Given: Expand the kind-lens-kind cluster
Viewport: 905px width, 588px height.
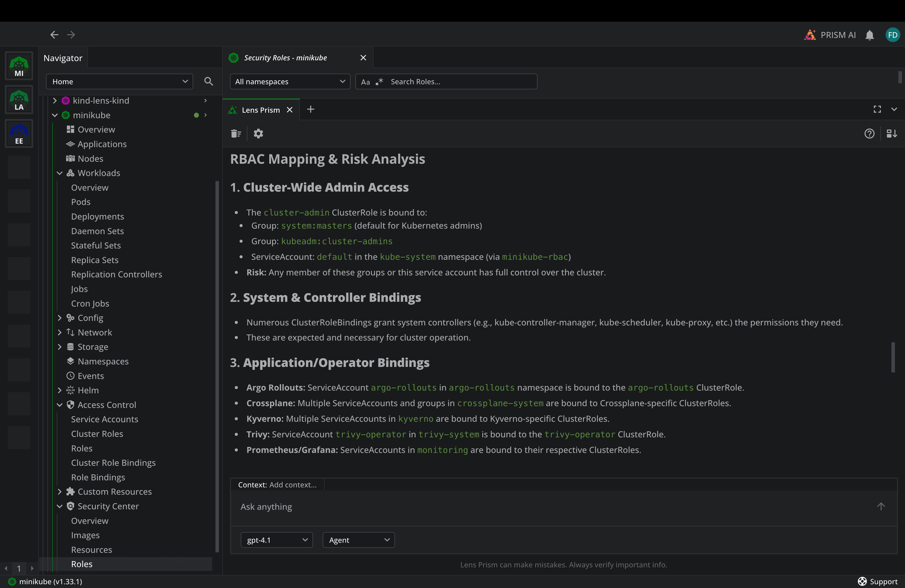Looking at the screenshot, I should (x=55, y=100).
